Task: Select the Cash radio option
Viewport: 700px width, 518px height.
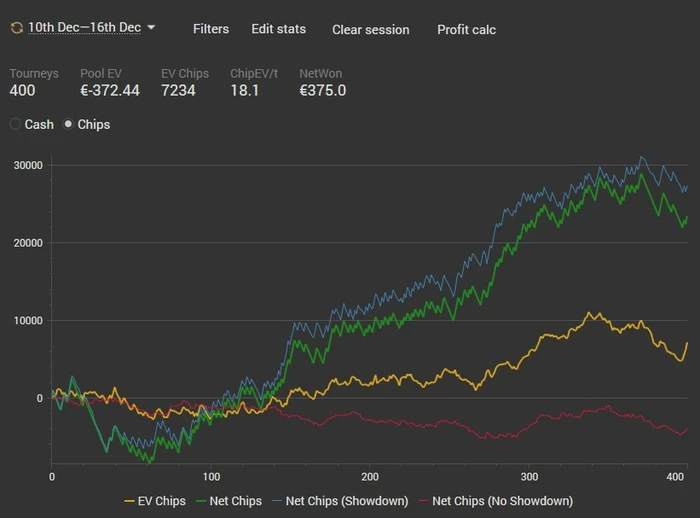Action: click(15, 125)
